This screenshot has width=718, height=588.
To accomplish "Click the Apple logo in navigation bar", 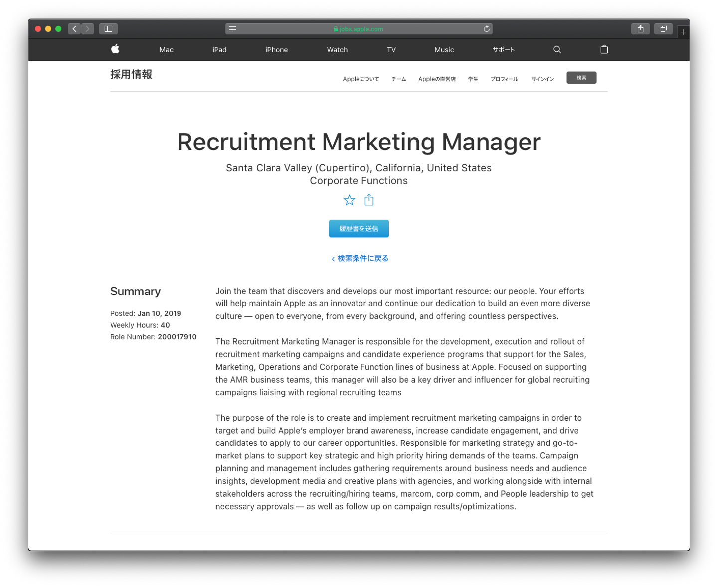I will (115, 49).
